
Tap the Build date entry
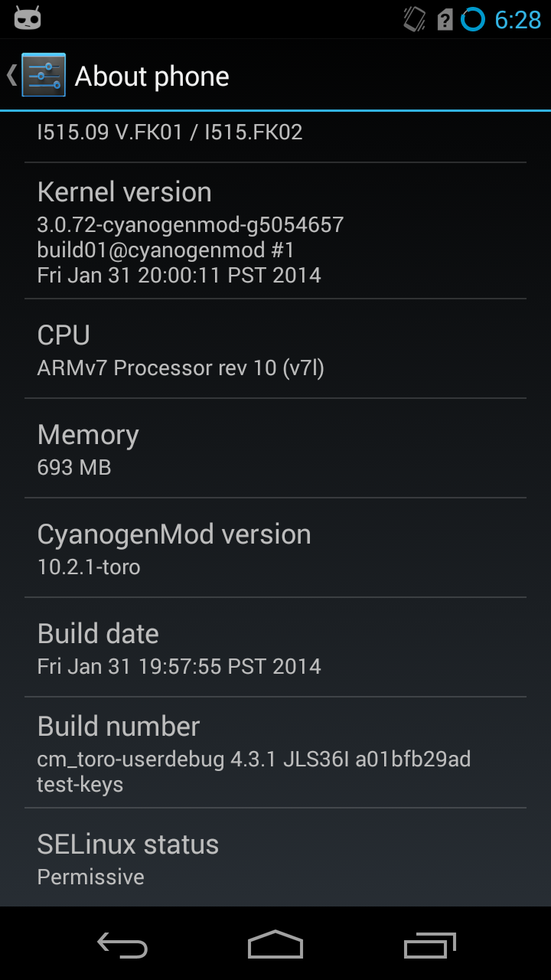pyautogui.click(x=275, y=647)
